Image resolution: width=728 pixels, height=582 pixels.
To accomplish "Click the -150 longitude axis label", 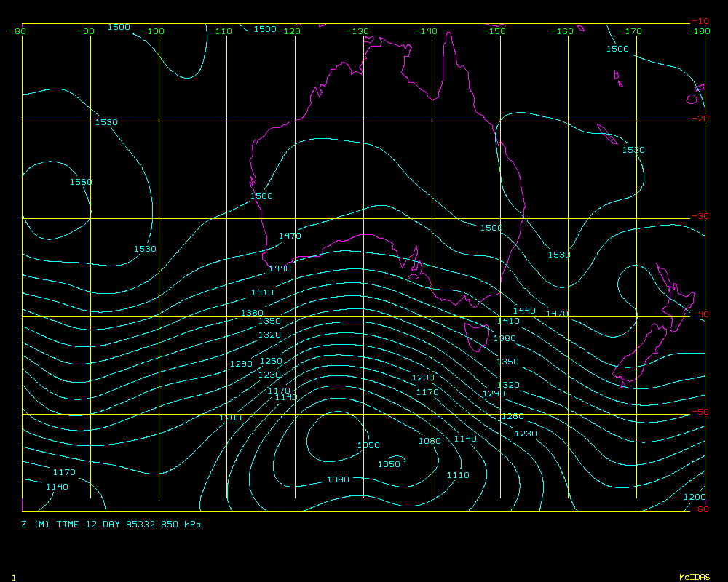I will click(495, 31).
